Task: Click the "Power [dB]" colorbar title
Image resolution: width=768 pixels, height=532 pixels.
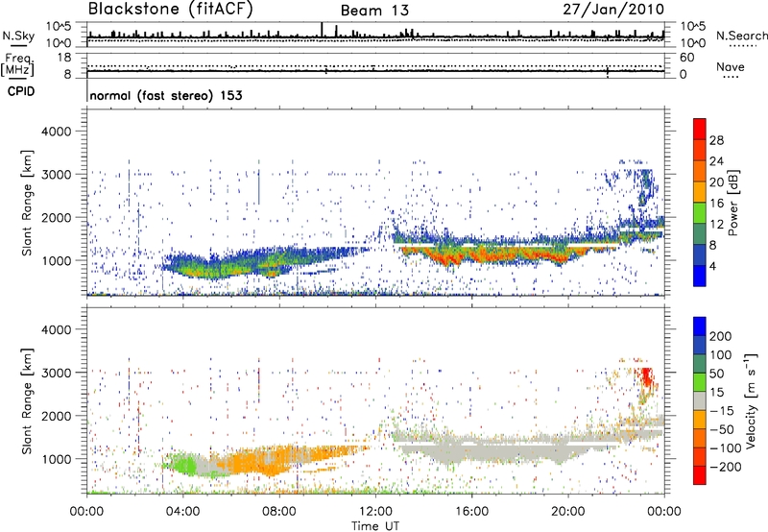Action: 733,203
